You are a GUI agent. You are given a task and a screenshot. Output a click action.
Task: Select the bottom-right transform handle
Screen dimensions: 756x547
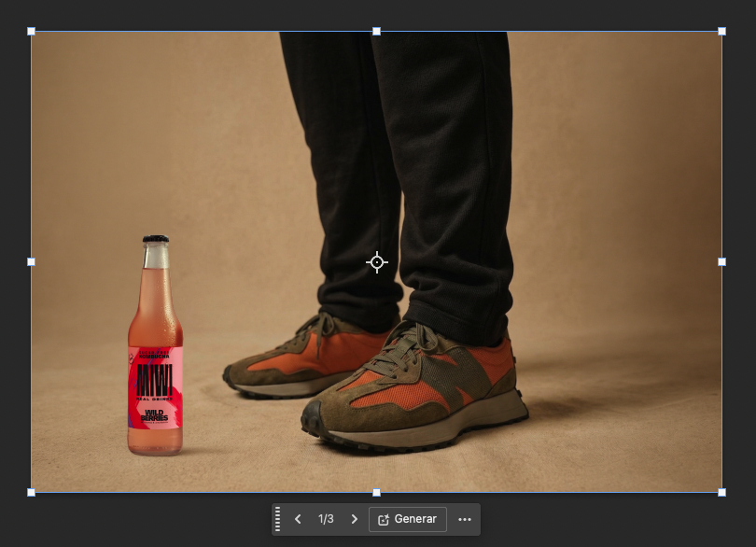pos(721,492)
